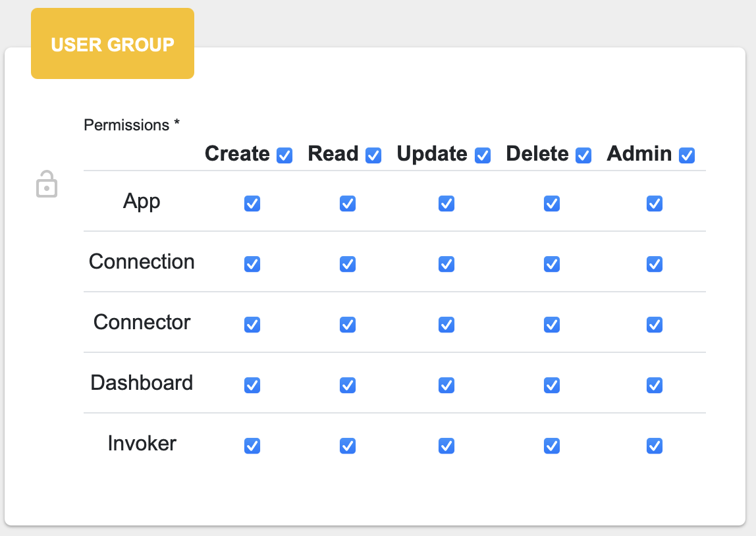
Task: Click the Dashboard row label
Action: click(142, 383)
